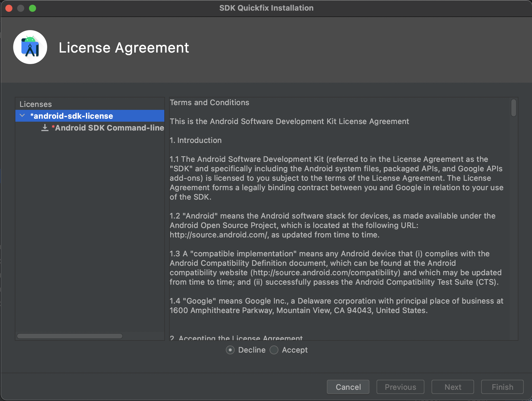Click the http://source.android.com/ URL text
This screenshot has width=532, height=401.
pyautogui.click(x=219, y=235)
